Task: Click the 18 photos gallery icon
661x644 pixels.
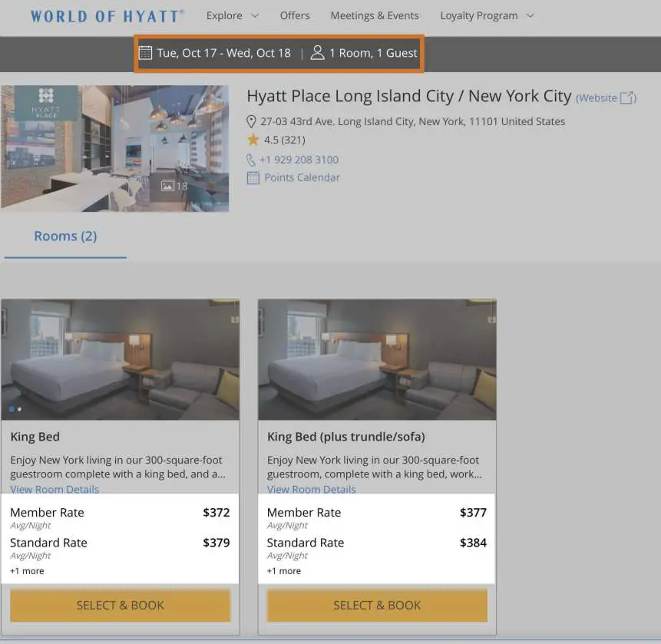Action: pyautogui.click(x=174, y=186)
